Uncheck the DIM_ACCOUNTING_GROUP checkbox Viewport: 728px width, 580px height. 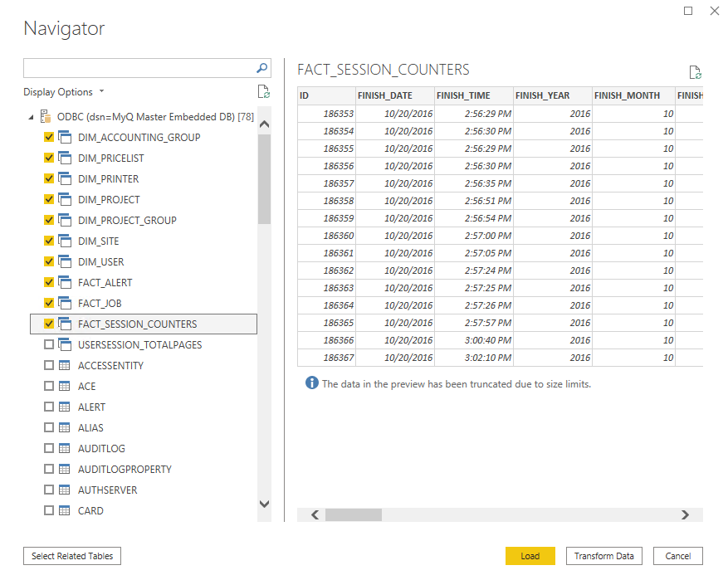pos(49,138)
